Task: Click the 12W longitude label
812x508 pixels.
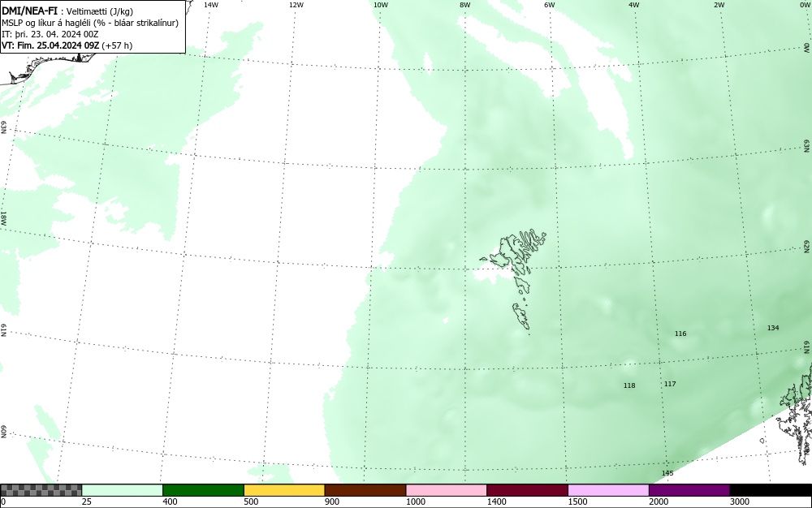Action: 296,5
